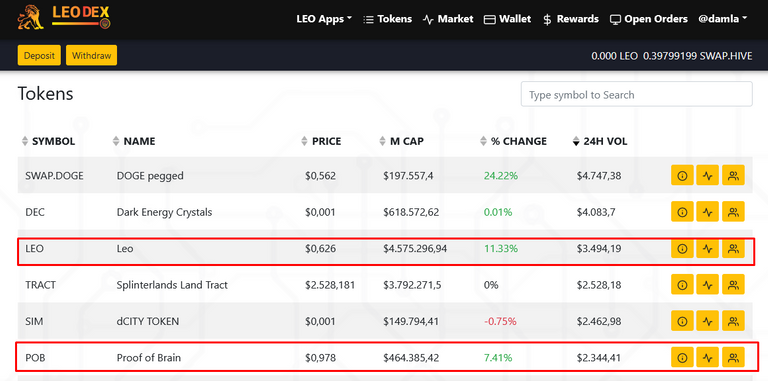Click the Deposit button

point(39,55)
